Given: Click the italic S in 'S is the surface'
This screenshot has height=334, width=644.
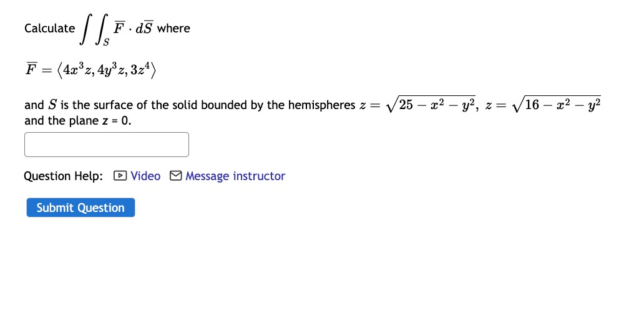Looking at the screenshot, I should (52, 105).
